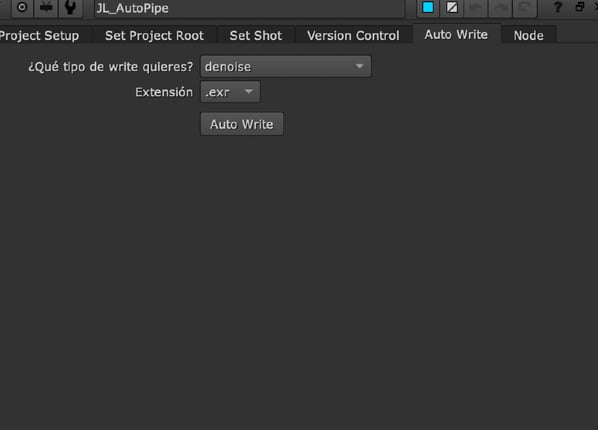Open the Set Shot tab
The image size is (598, 430).
256,35
